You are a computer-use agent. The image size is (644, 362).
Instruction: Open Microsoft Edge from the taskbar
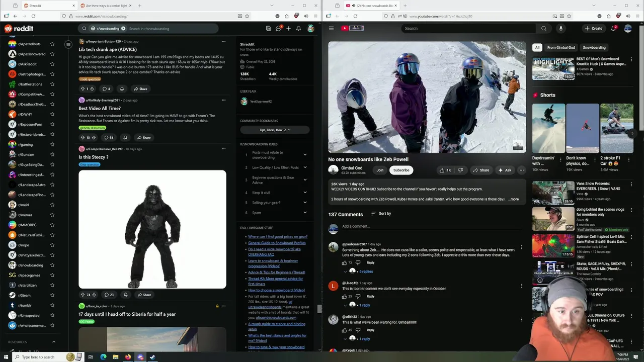tap(103, 357)
